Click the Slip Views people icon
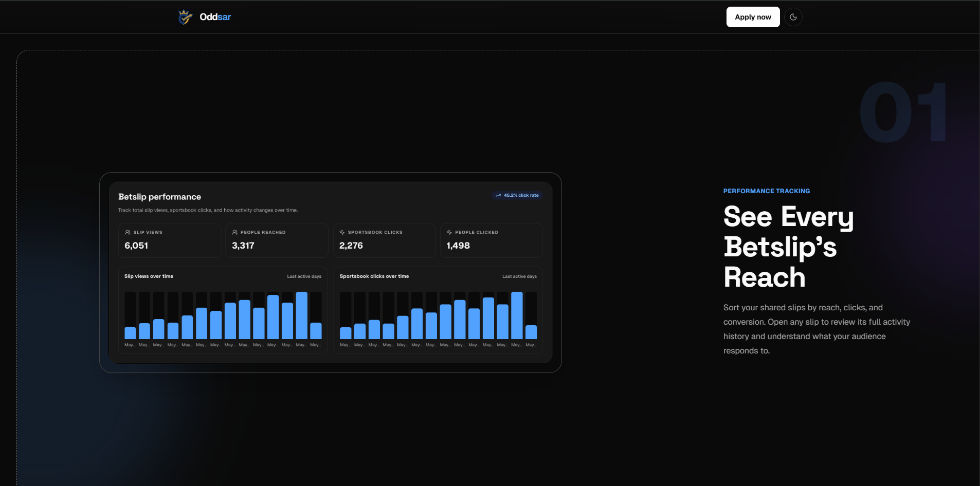 pos(128,232)
